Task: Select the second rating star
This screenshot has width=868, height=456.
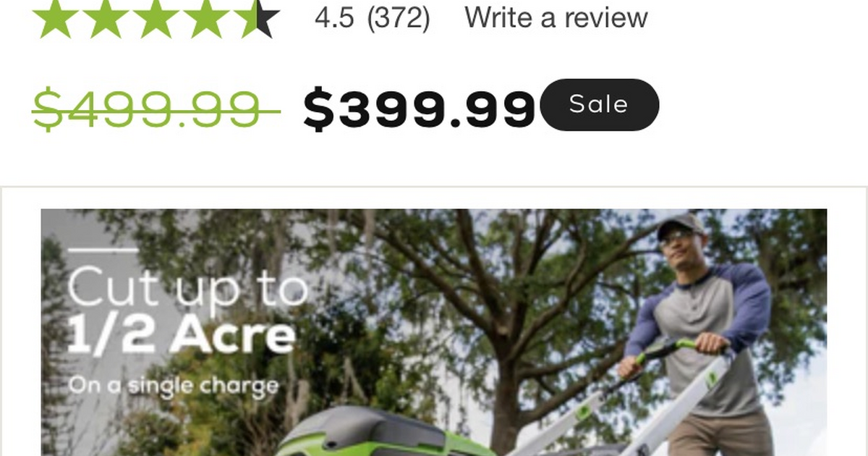Action: pyautogui.click(x=106, y=18)
